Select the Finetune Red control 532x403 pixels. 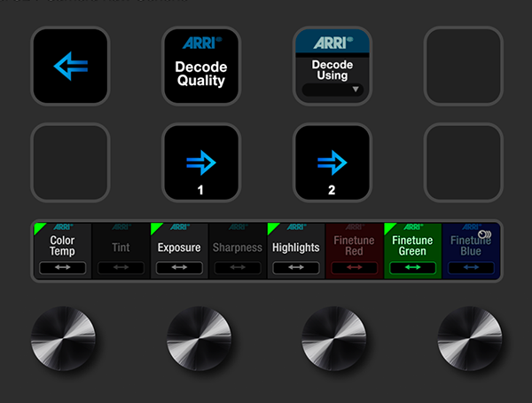(354, 251)
